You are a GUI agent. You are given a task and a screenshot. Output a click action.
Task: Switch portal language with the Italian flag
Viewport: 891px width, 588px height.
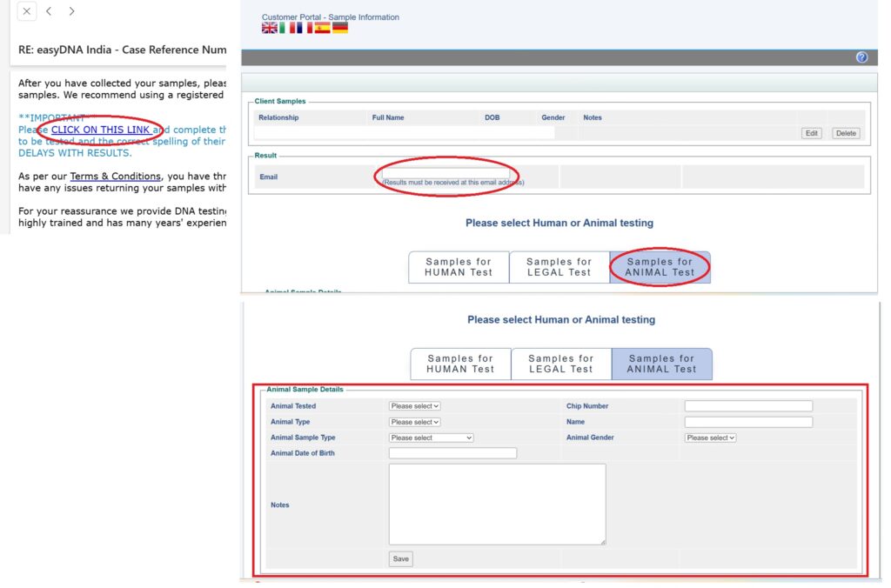click(x=287, y=28)
